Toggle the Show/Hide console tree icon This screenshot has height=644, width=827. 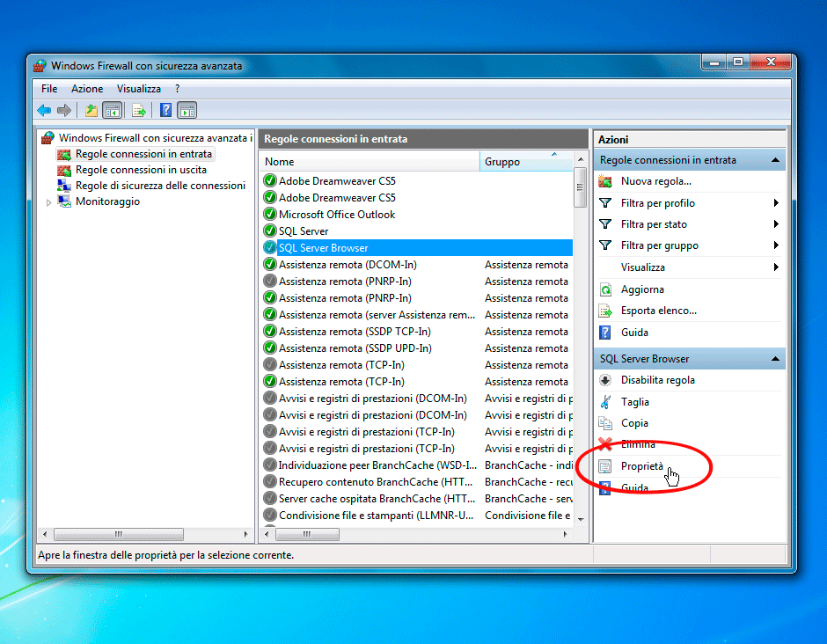113,110
